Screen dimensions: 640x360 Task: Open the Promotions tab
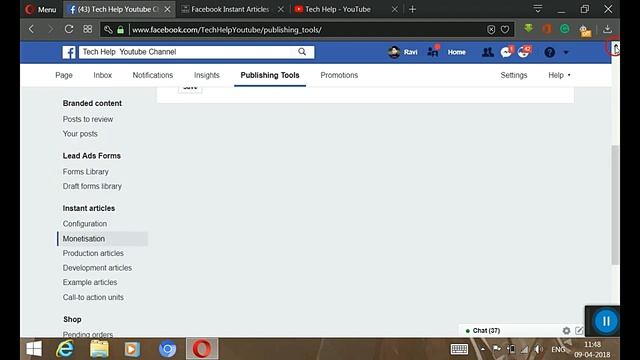click(339, 75)
